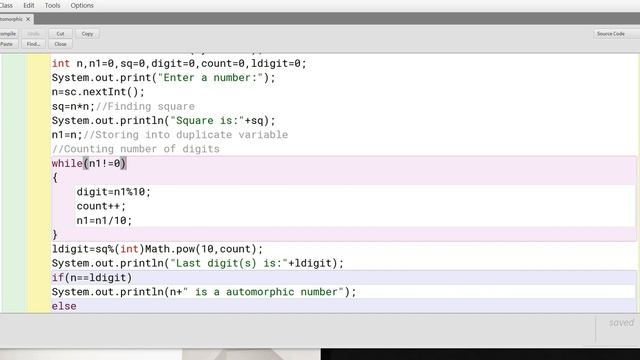640x360 pixels.
Task: Click the Copy button
Action: (x=87, y=33)
